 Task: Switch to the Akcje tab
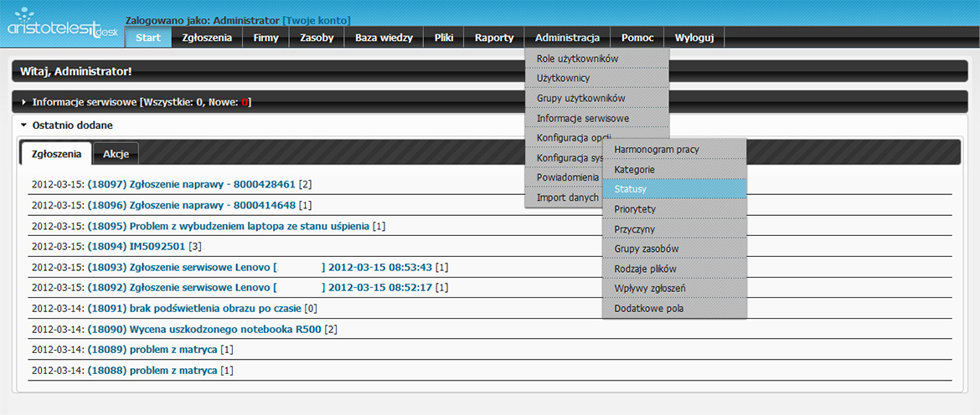coord(116,154)
